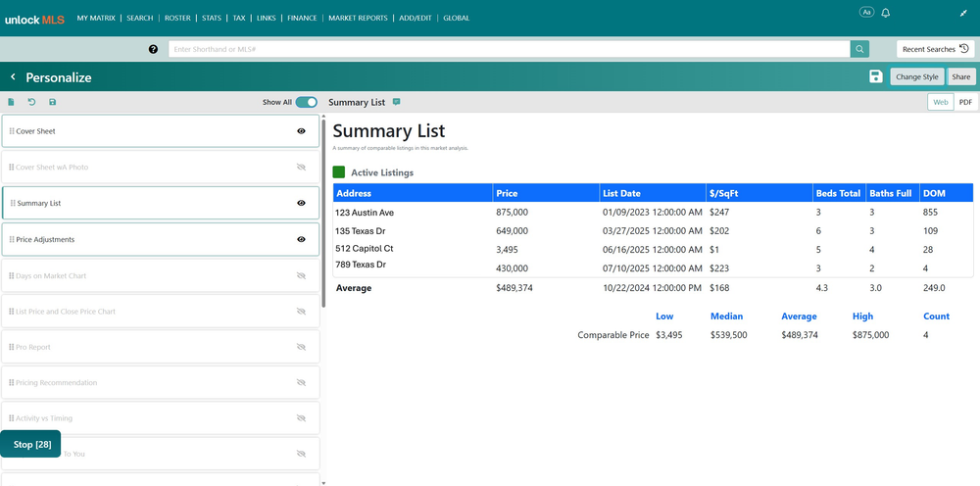Click the new page icon in left toolbar
The height and width of the screenshot is (486, 980).
11,102
